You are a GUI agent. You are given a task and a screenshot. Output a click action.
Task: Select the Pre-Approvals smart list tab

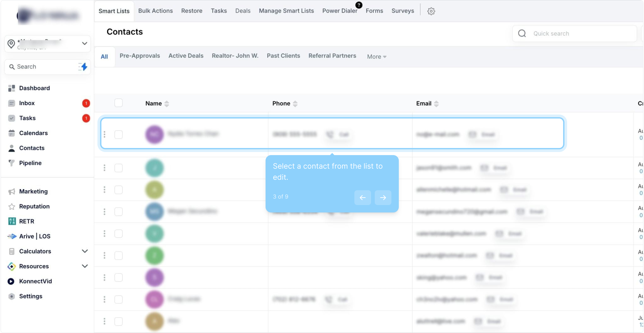point(140,56)
